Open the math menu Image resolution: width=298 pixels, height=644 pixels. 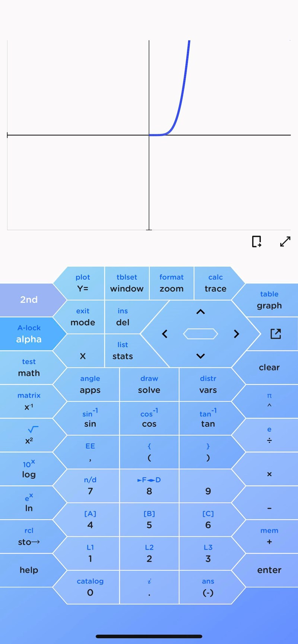click(29, 368)
